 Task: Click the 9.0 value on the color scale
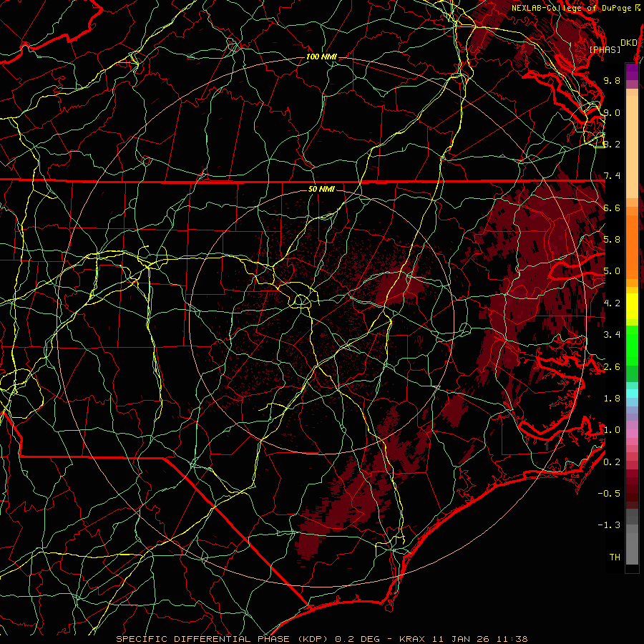click(x=612, y=112)
